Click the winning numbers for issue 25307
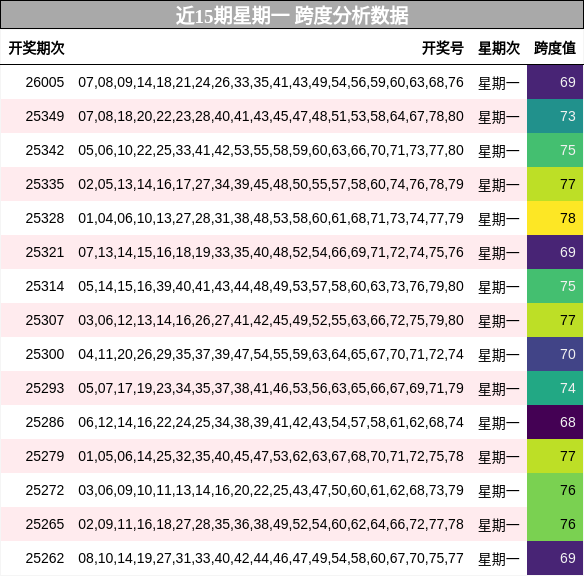The image size is (584, 576). pyautogui.click(x=271, y=320)
